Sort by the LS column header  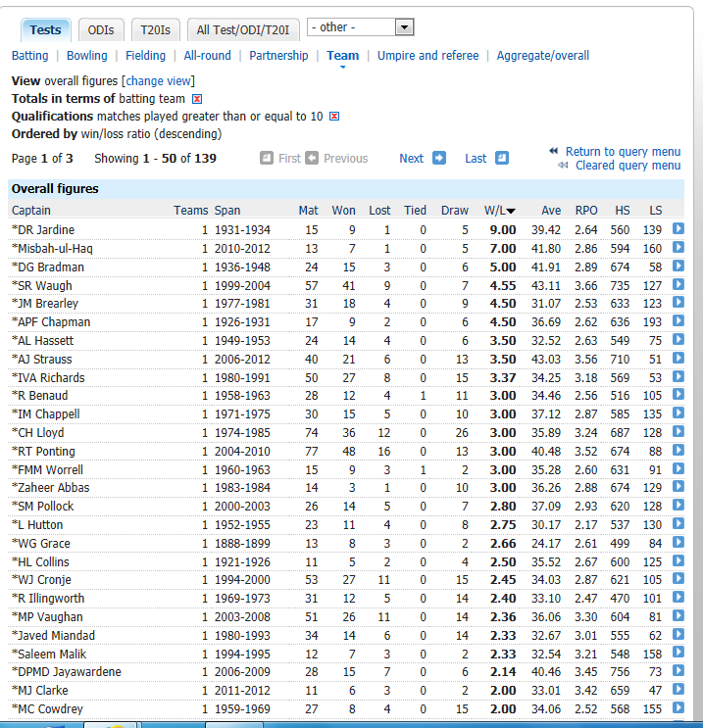[656, 211]
